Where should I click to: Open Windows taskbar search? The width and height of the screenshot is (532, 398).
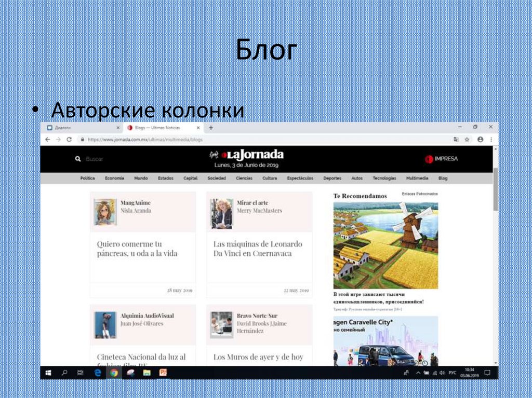[64, 373]
